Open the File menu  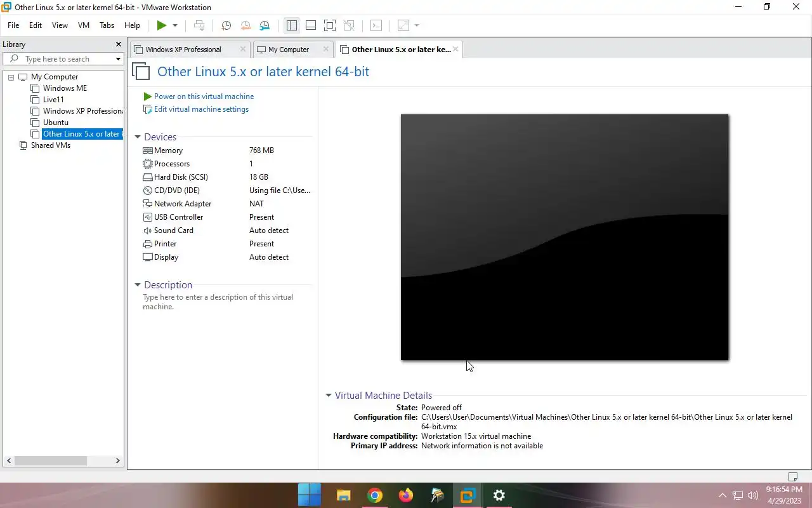coord(13,25)
